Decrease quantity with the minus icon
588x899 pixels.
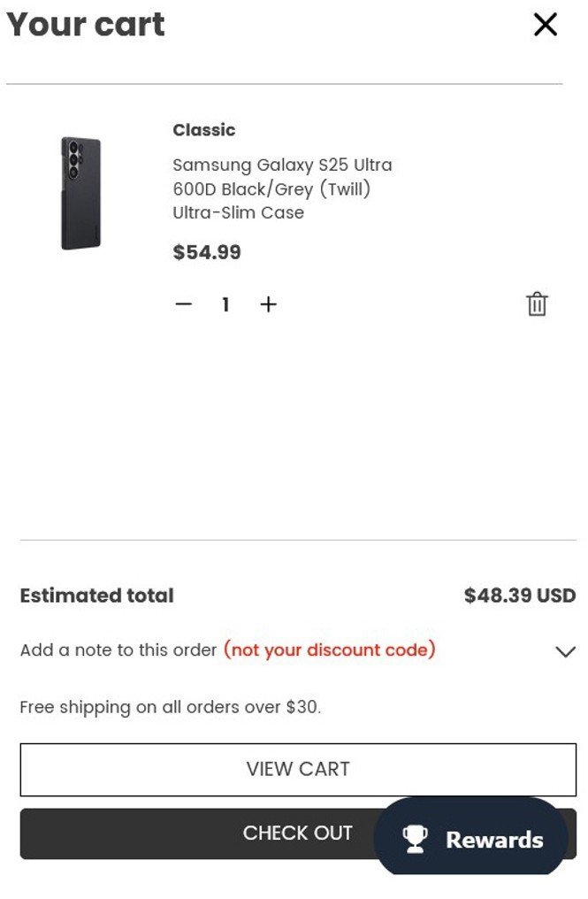point(183,304)
